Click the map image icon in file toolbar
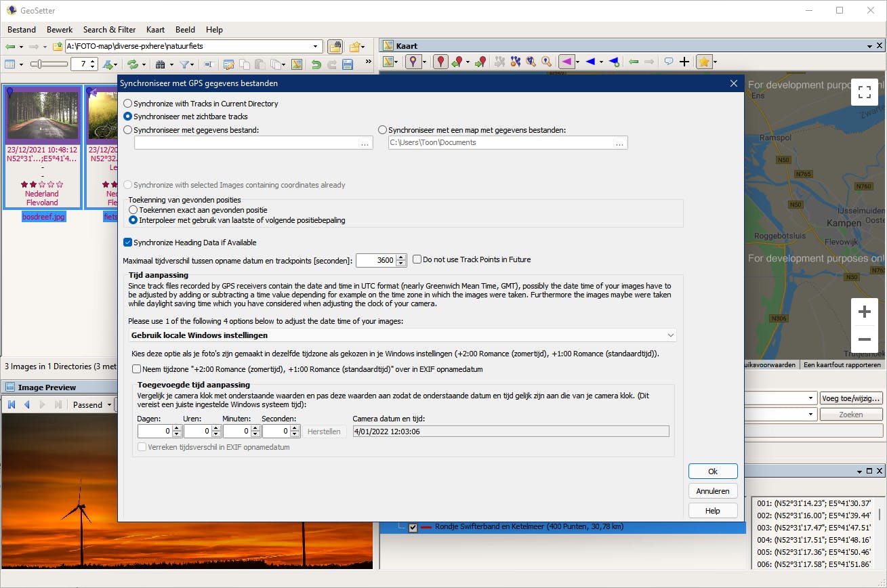 tap(297, 64)
